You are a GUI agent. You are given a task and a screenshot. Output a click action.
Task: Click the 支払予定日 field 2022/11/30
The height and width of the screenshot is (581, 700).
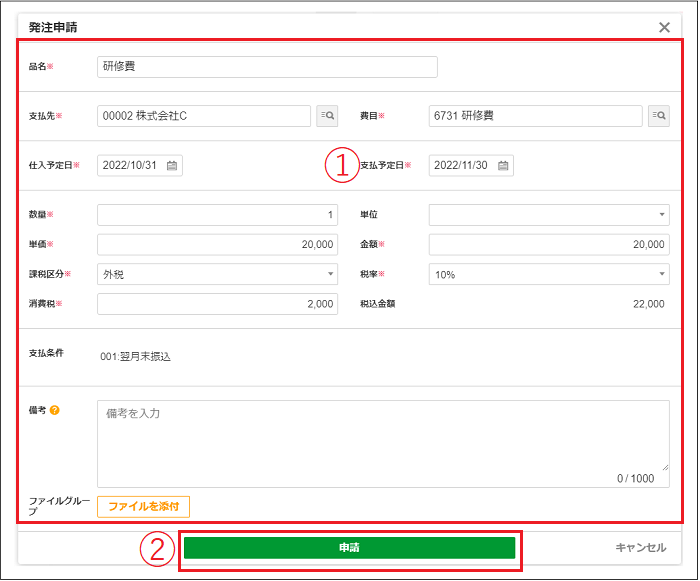(471, 166)
